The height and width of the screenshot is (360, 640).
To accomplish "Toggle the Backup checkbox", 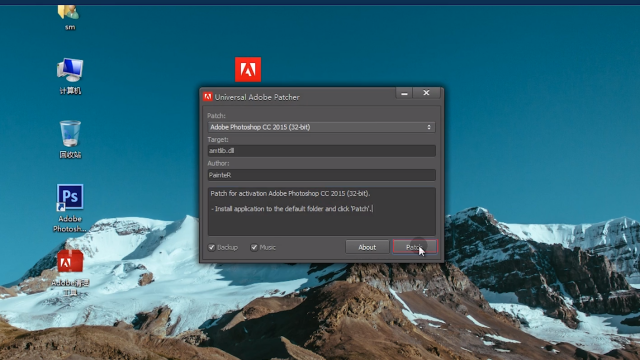I will (x=211, y=247).
